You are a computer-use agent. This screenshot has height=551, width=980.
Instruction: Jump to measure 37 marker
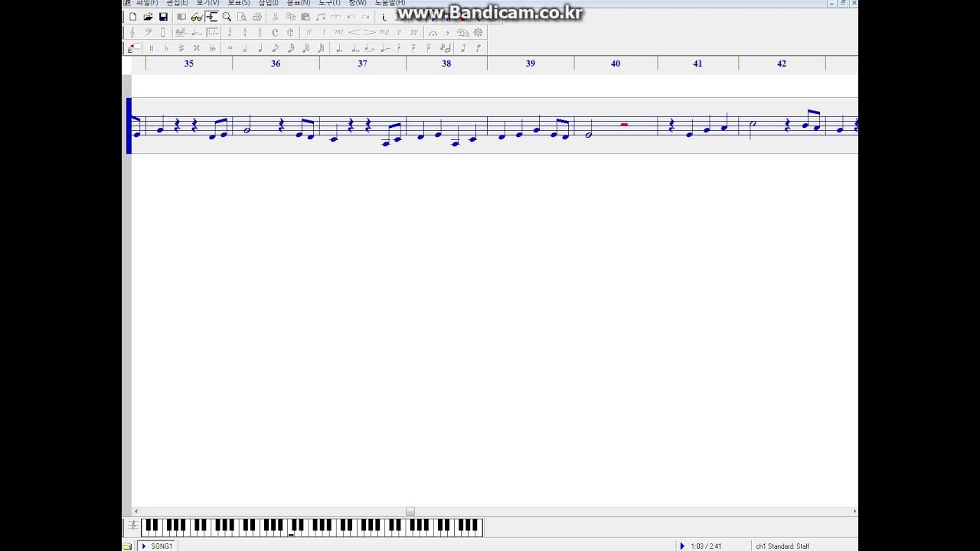click(x=362, y=64)
